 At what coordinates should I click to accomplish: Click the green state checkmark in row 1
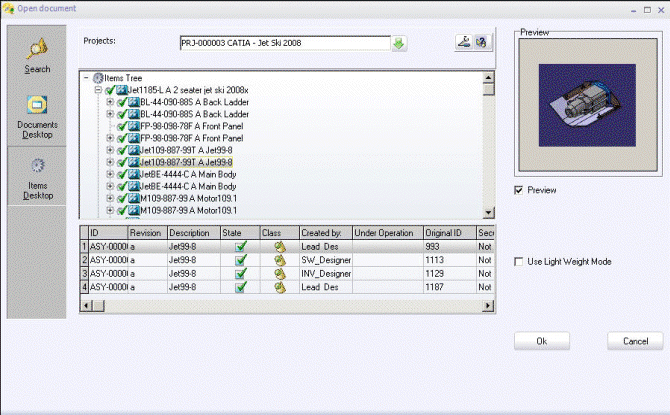pos(240,246)
